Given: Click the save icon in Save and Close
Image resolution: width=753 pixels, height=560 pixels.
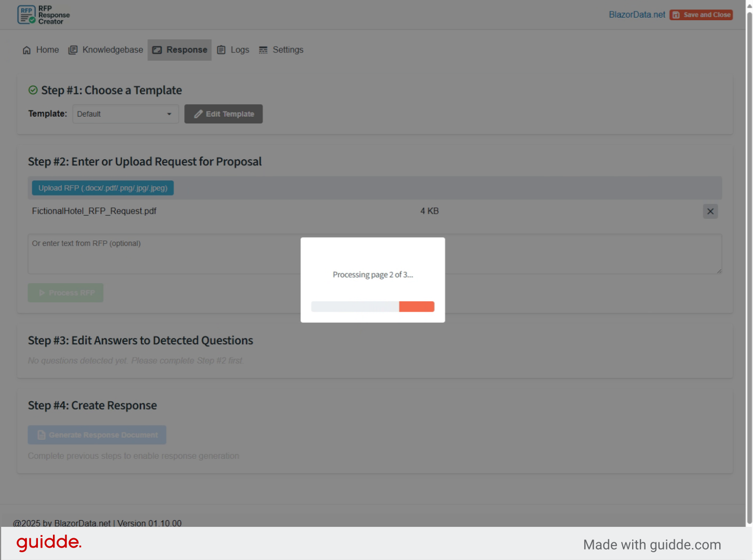Looking at the screenshot, I should [x=676, y=15].
